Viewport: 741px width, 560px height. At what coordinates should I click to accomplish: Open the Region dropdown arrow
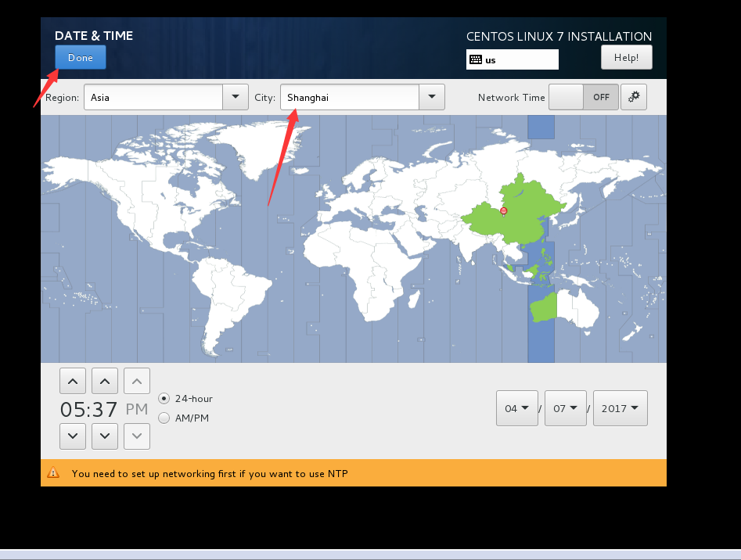236,97
